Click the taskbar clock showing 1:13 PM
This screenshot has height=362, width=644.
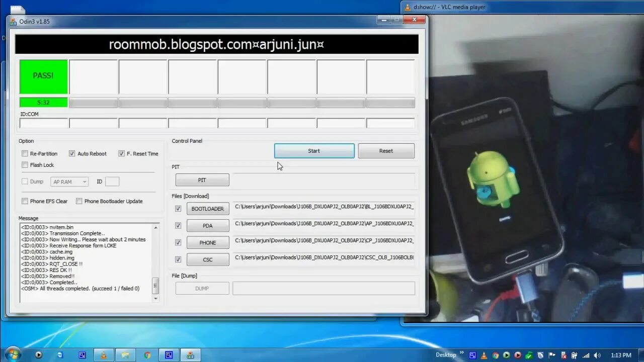(x=621, y=355)
